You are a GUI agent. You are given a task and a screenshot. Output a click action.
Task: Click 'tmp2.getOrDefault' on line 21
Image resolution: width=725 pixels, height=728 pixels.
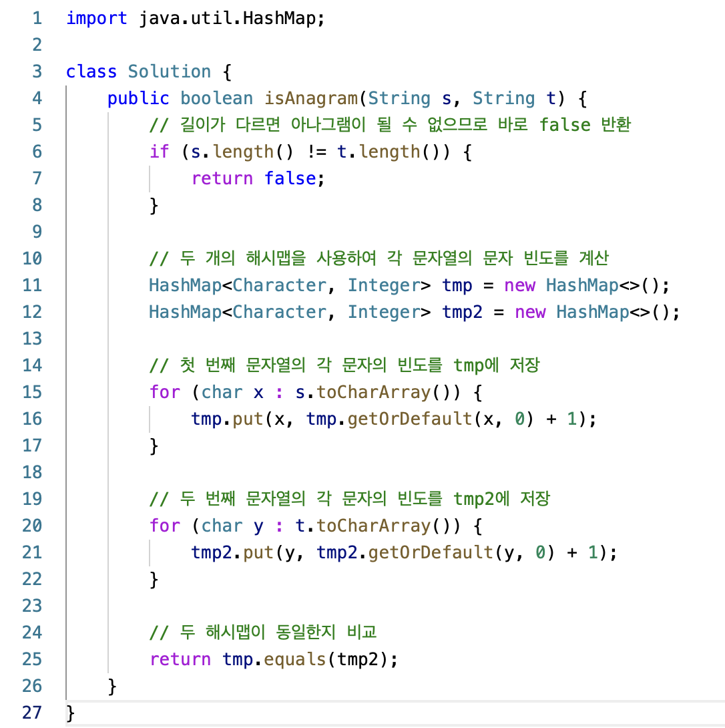(405, 552)
